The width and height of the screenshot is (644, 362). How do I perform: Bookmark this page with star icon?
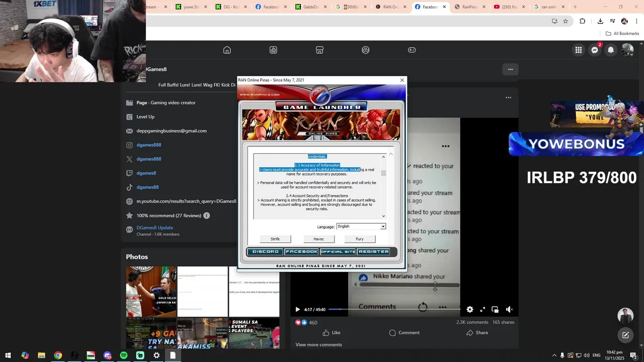(x=566, y=21)
